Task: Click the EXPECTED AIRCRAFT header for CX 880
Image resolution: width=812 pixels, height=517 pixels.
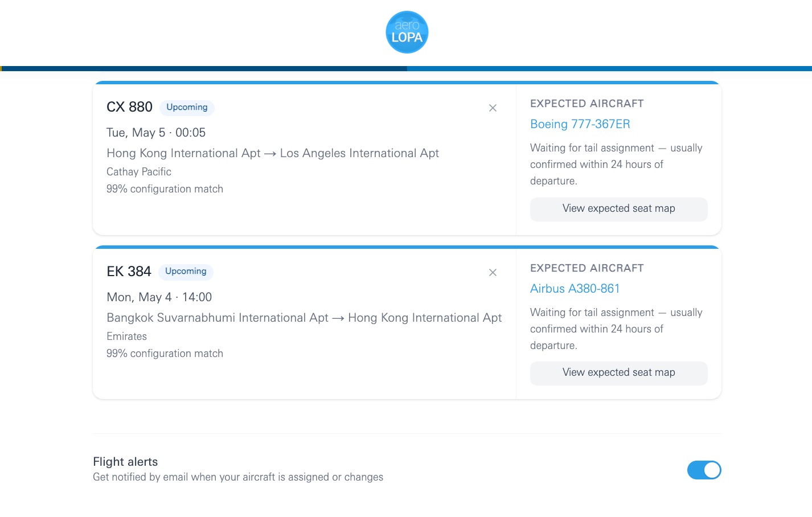Action: [x=587, y=104]
